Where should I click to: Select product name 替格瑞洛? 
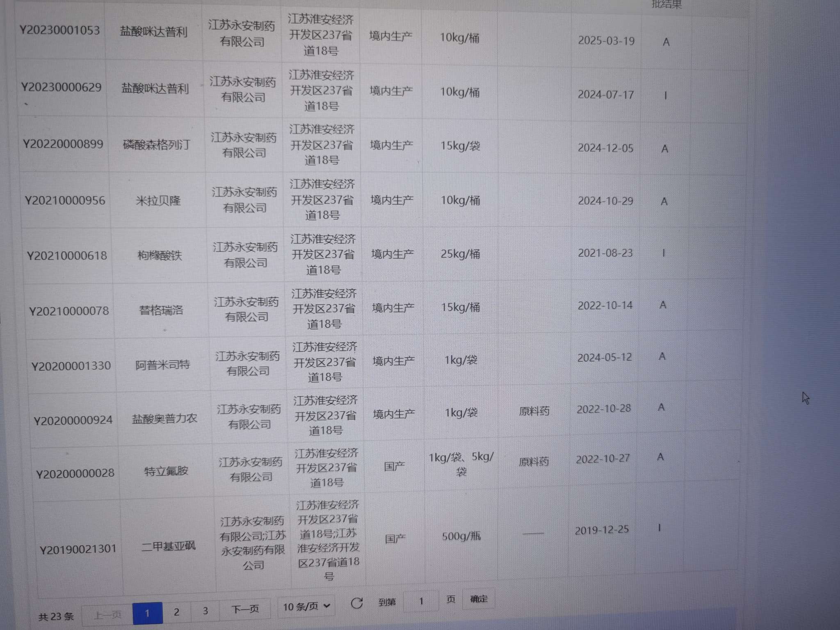pyautogui.click(x=161, y=310)
